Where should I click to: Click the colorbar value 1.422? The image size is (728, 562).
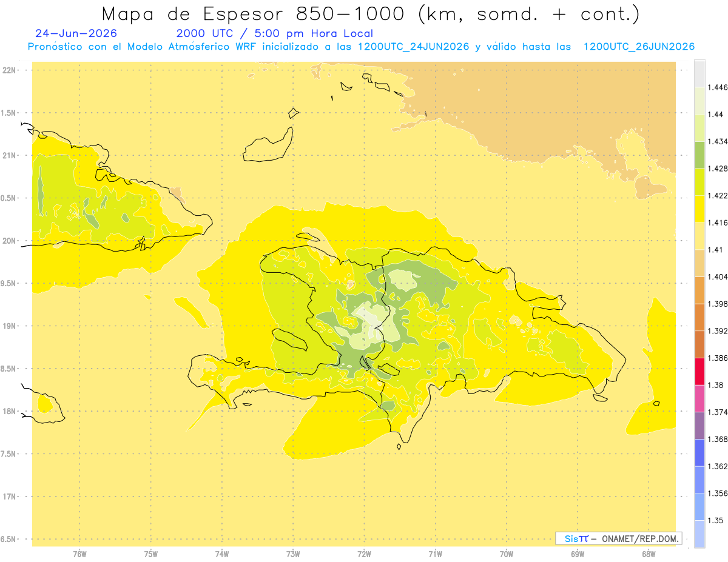click(x=718, y=196)
